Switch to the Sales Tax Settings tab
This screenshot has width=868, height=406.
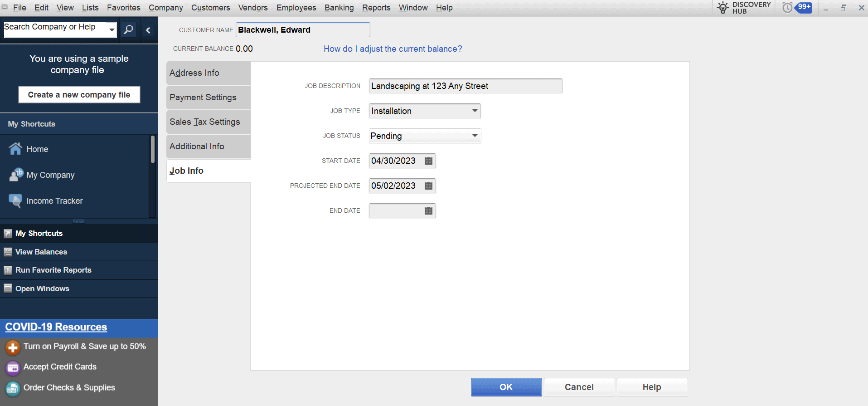[x=209, y=122]
